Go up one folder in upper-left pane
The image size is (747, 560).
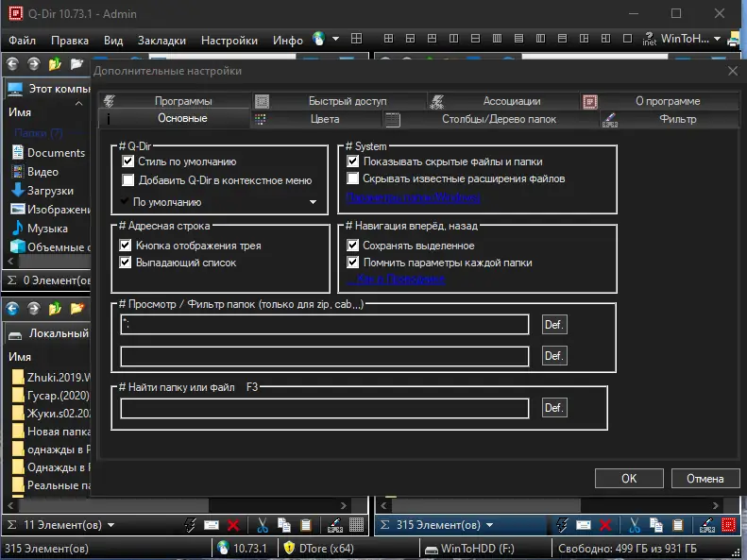point(55,63)
